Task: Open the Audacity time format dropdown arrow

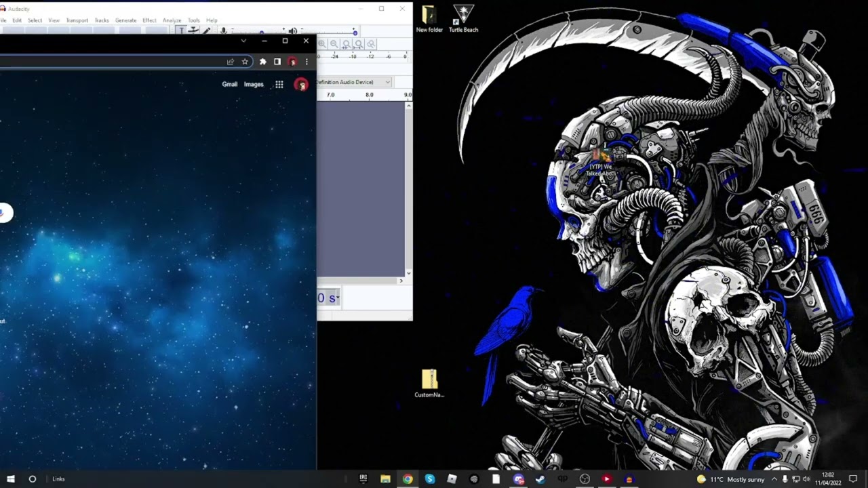Action: [x=336, y=298]
